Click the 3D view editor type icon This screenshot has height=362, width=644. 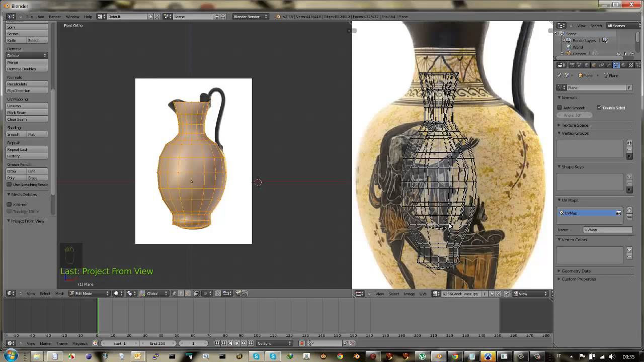10,293
